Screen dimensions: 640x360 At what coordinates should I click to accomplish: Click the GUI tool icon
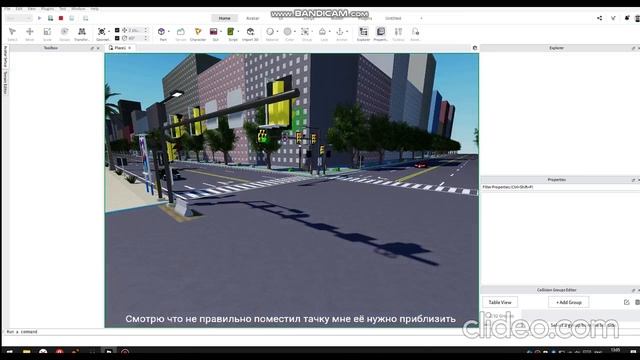point(213,32)
